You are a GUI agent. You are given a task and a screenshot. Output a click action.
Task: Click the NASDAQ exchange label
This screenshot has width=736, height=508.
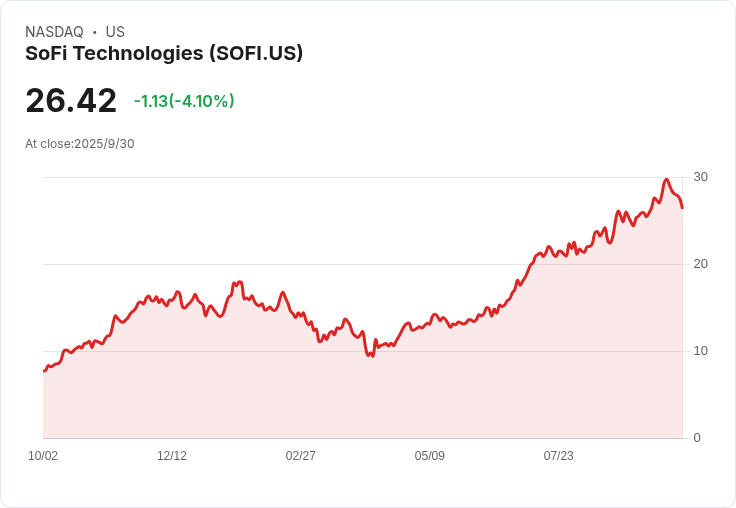54,32
